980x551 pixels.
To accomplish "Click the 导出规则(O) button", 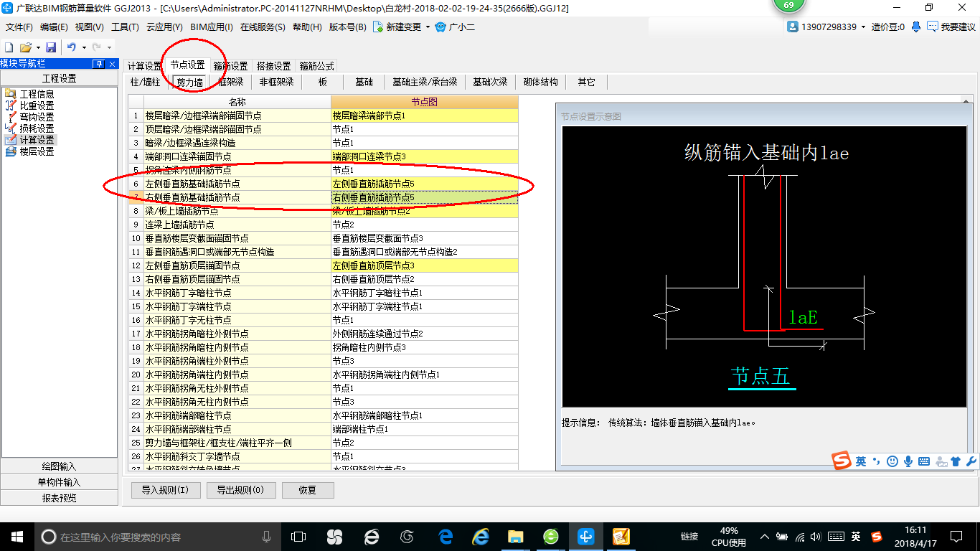I will 240,491.
